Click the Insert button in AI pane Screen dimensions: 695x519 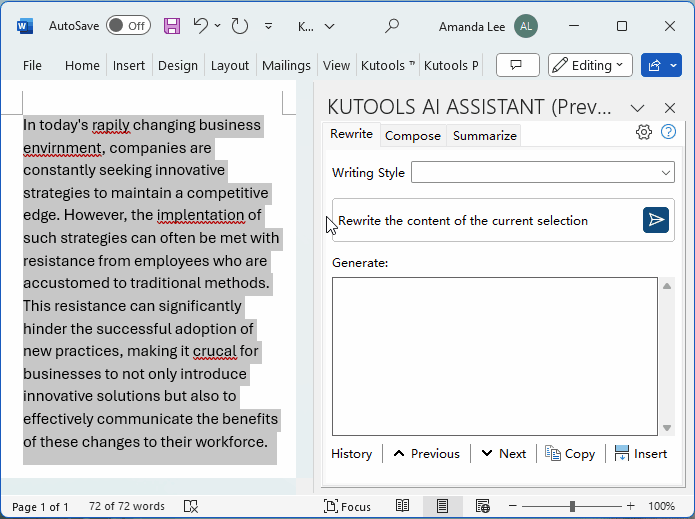click(x=640, y=453)
